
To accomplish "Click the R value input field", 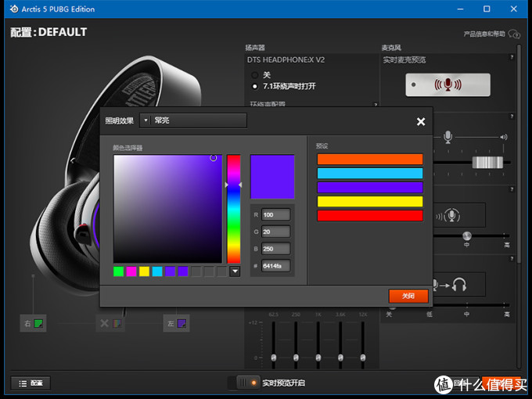I will [276, 215].
